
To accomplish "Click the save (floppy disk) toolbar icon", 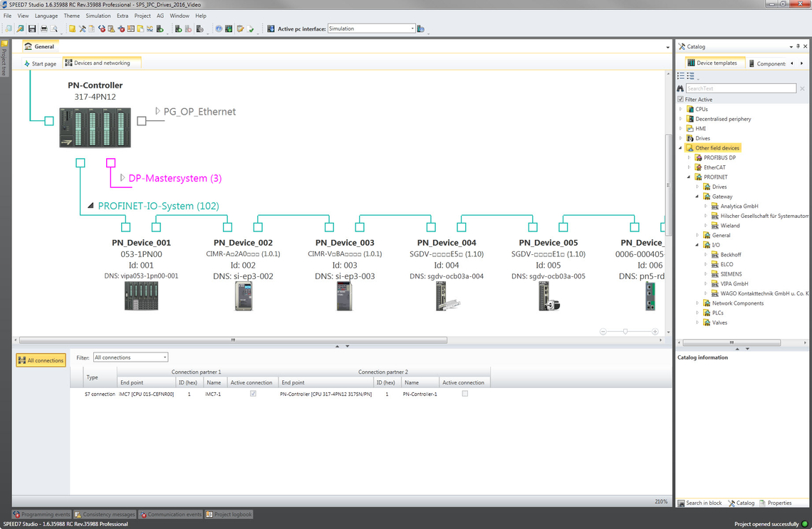I will pyautogui.click(x=31, y=29).
